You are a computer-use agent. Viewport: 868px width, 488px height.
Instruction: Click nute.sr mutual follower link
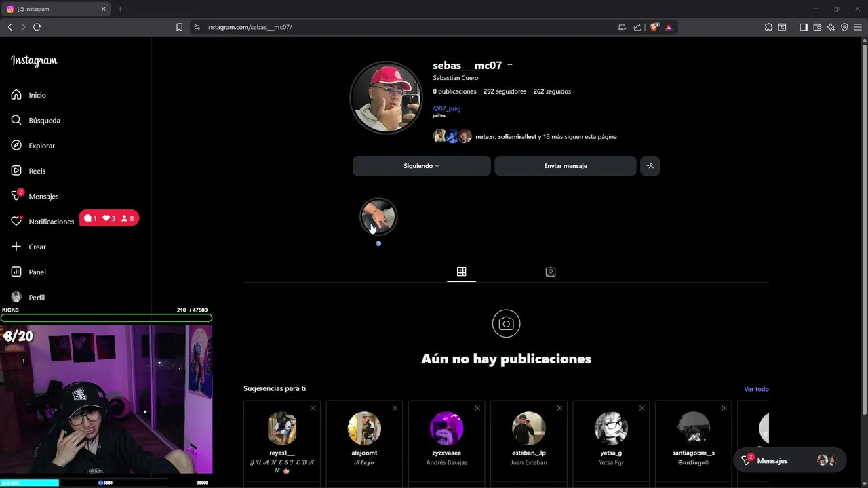point(485,137)
